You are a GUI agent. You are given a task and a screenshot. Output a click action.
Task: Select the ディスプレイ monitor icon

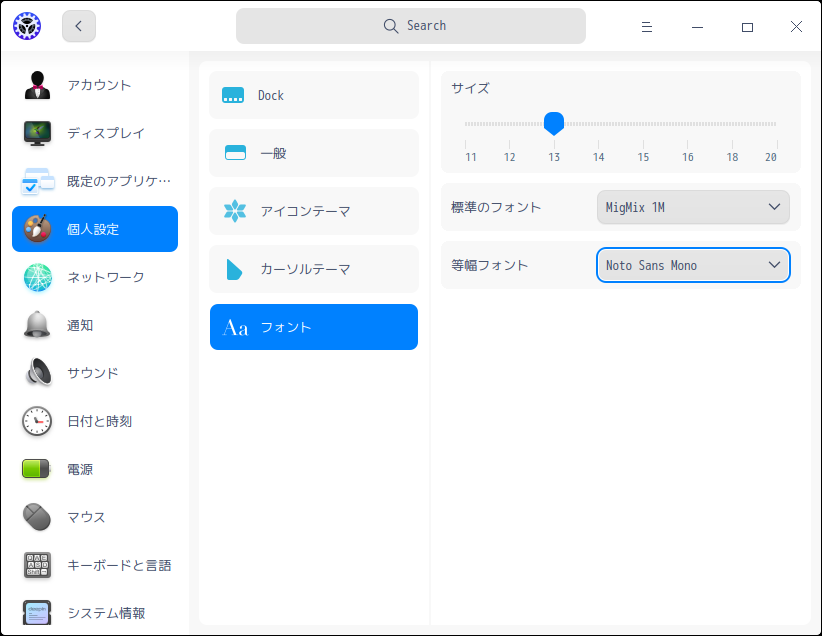37,133
